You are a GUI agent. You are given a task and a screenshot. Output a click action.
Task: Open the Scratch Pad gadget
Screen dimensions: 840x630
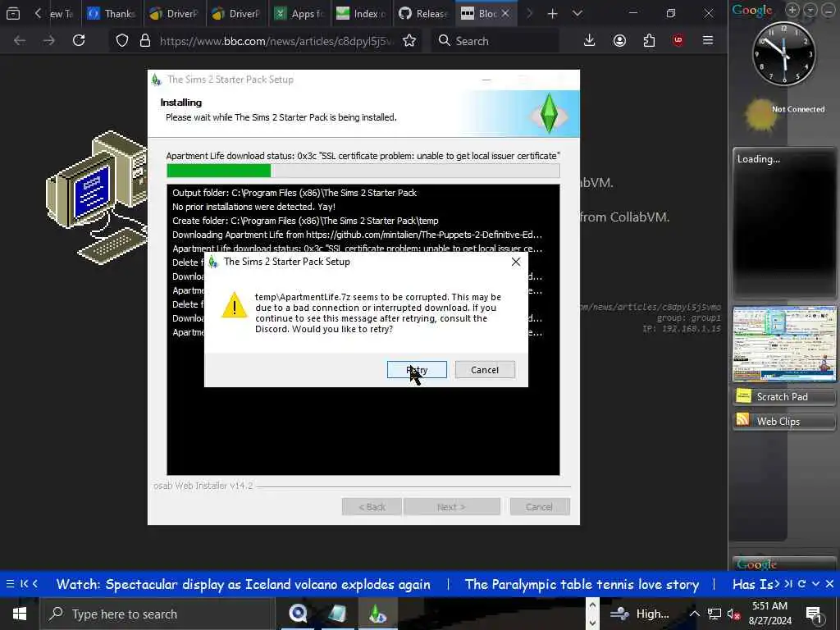coord(783,396)
